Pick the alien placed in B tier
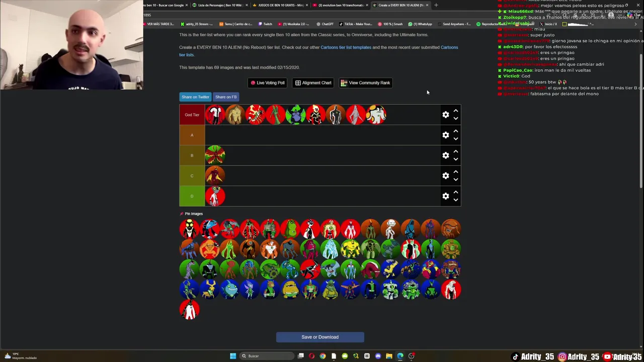 point(215,155)
